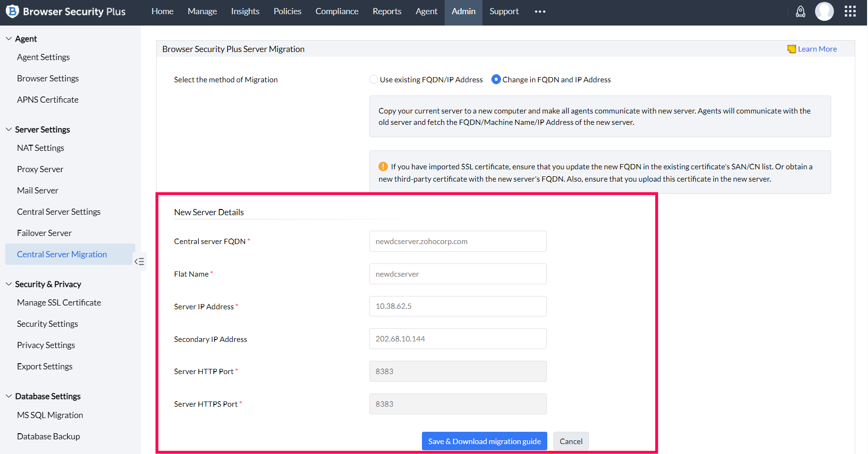Focus the Secondary IP Address field

tap(458, 339)
